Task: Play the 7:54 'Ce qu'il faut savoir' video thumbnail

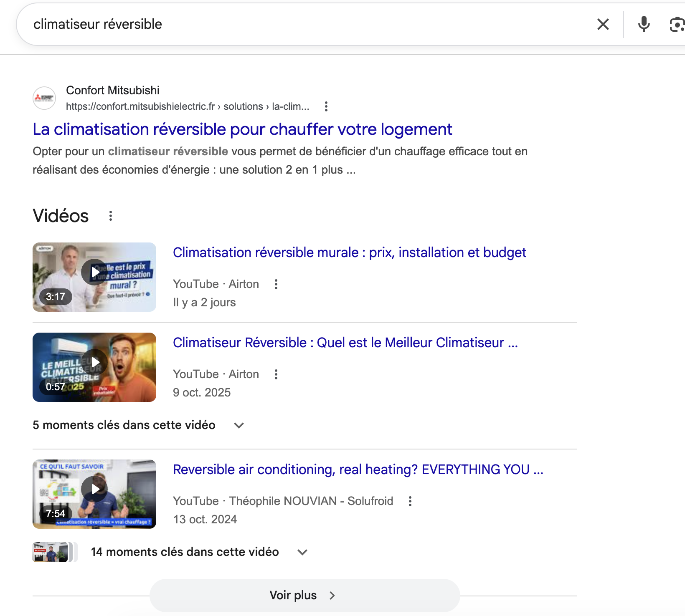Action: pos(94,494)
